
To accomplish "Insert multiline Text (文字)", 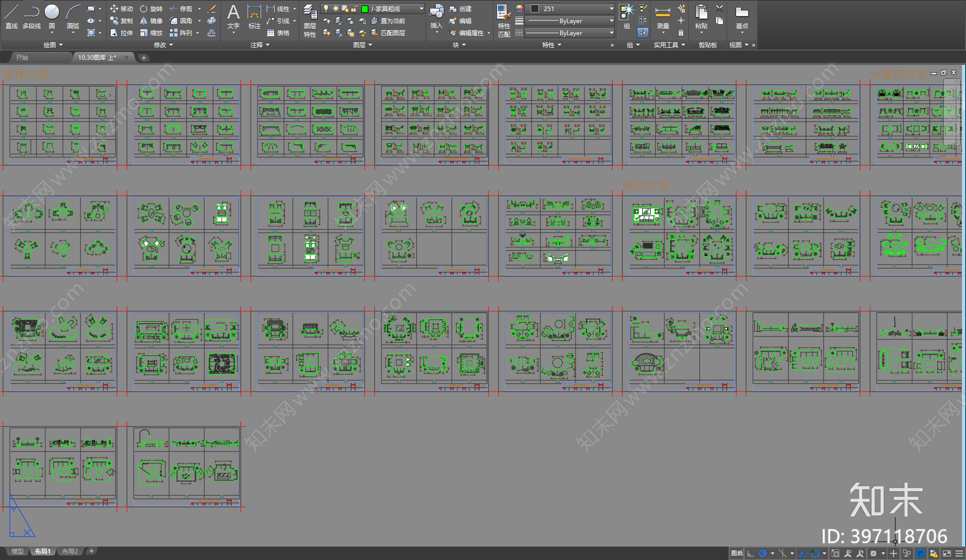I will pyautogui.click(x=234, y=16).
